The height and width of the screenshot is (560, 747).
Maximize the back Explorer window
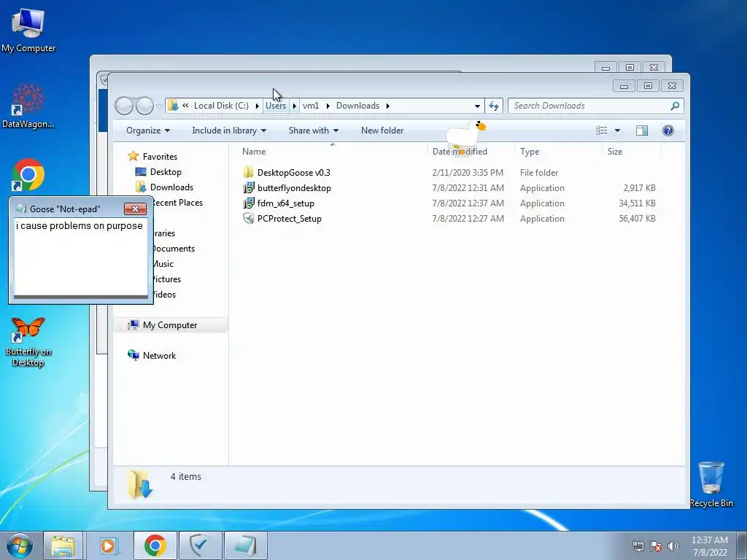click(x=630, y=68)
